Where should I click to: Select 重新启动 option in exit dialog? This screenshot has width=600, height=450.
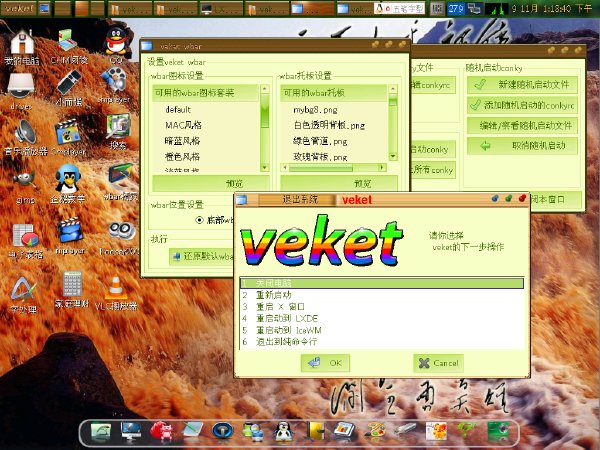[382, 295]
